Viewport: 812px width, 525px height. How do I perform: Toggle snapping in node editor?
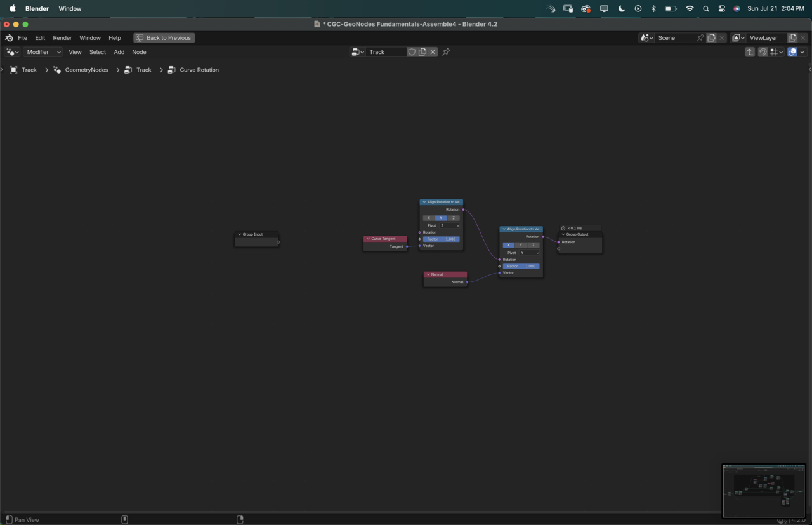click(x=763, y=52)
